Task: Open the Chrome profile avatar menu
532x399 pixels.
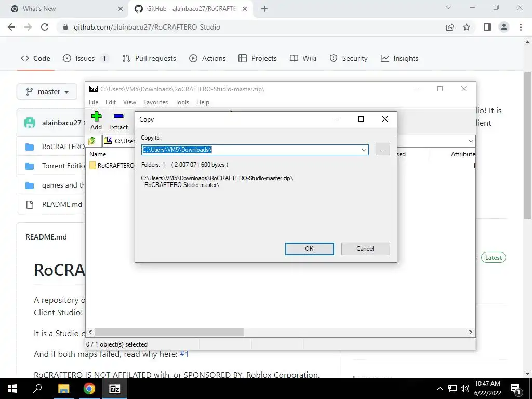Action: point(504,27)
